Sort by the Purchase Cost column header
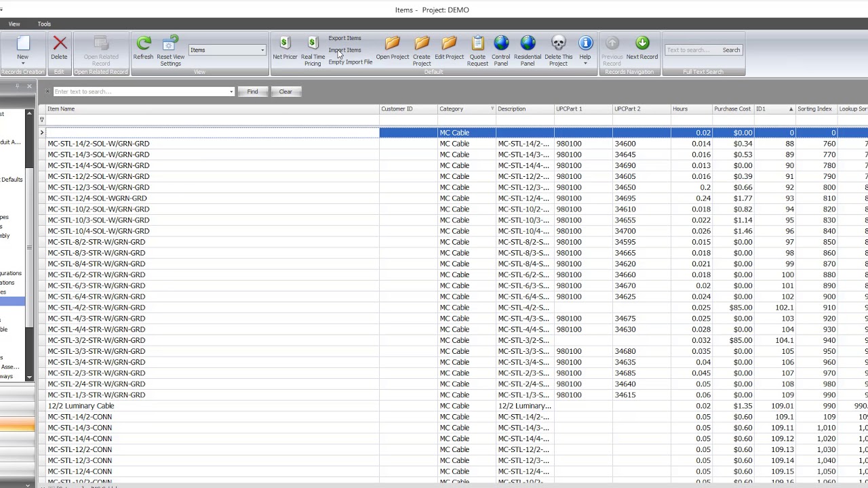Screen dimensions: 868x488 732,109
